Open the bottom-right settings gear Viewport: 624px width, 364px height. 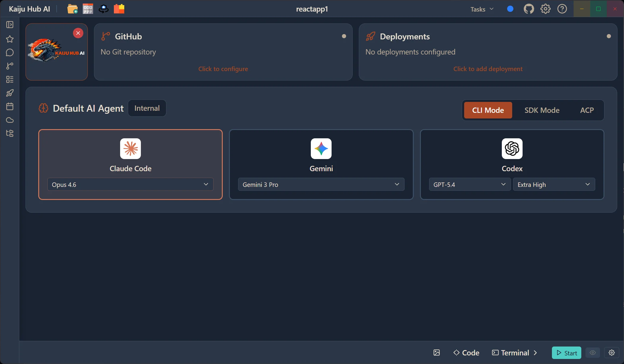pos(612,352)
